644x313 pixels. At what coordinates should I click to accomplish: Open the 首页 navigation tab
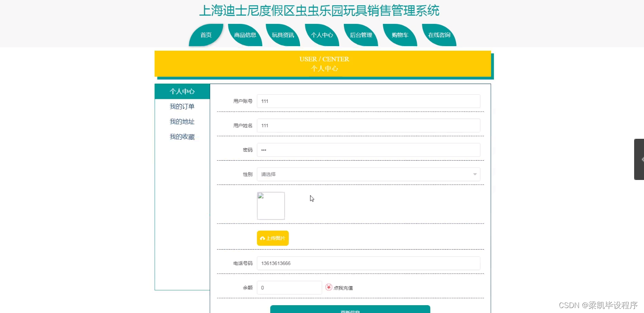point(206,35)
